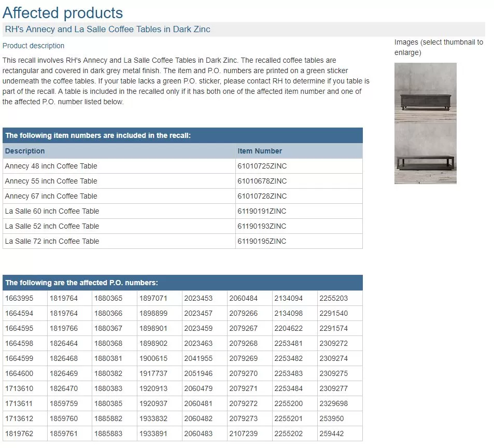The image size is (494, 448).
Task: Enlarge the coffee tables thumbnail image
Action: coord(426,123)
